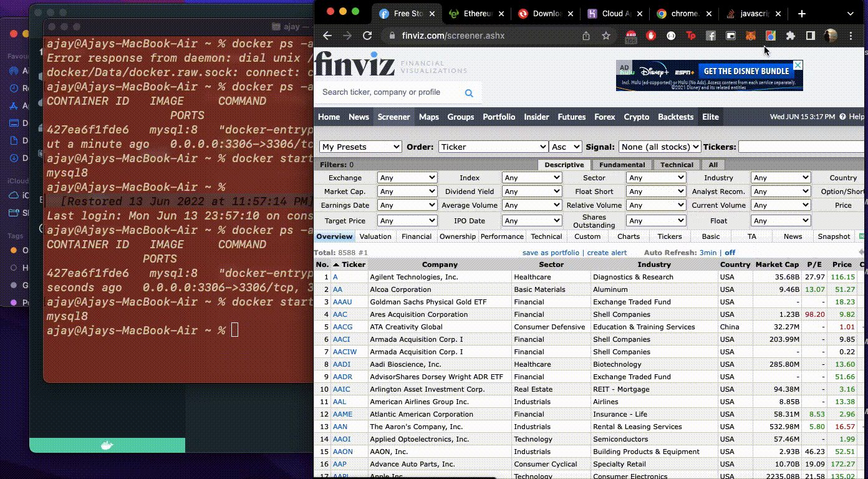Open the MetaMask fox extension
This screenshot has width=868, height=479.
(750, 36)
